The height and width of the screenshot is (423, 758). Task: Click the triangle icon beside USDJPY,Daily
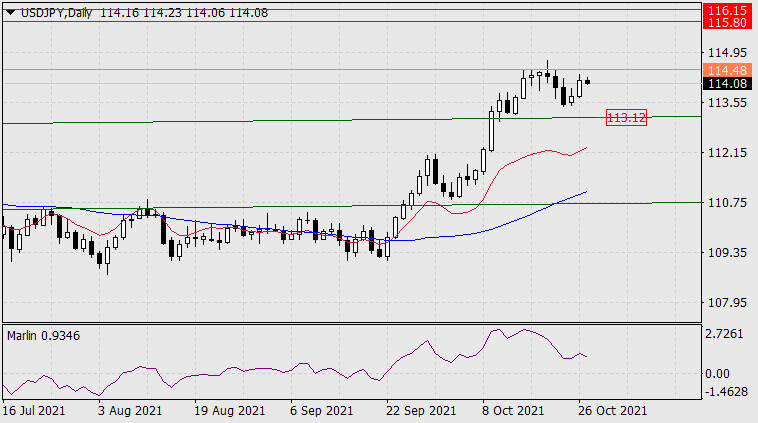point(10,13)
